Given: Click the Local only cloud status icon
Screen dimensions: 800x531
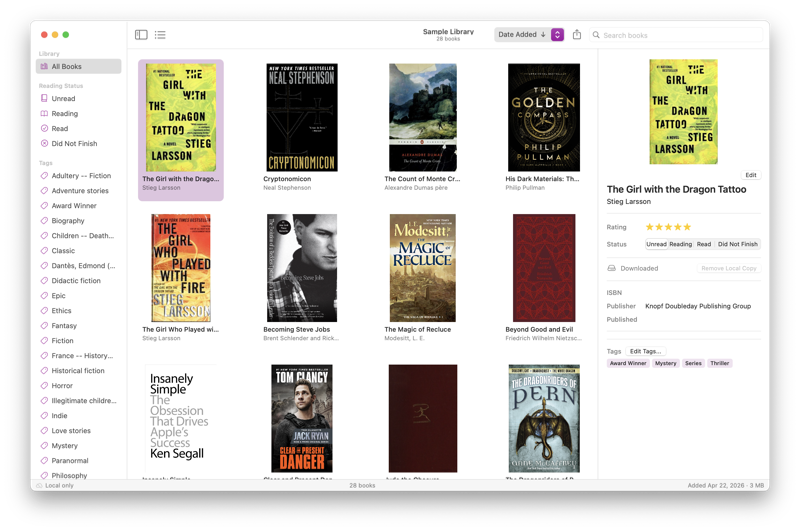Looking at the screenshot, I should pos(39,486).
